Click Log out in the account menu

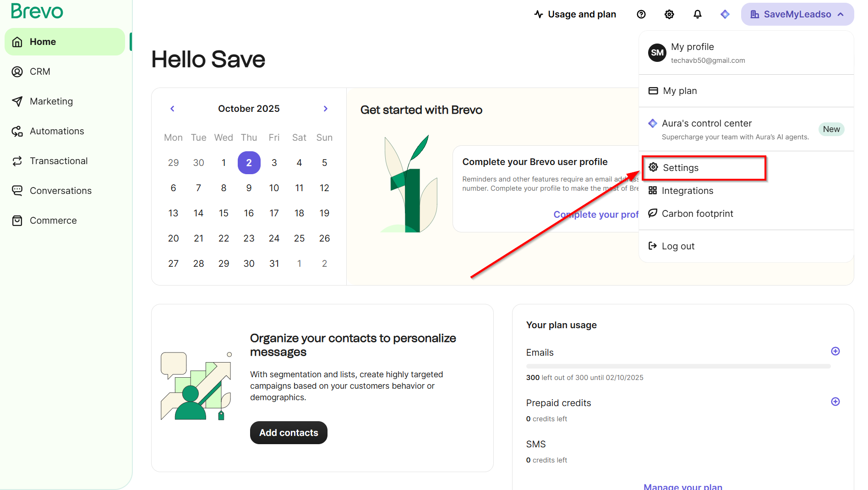click(x=678, y=246)
